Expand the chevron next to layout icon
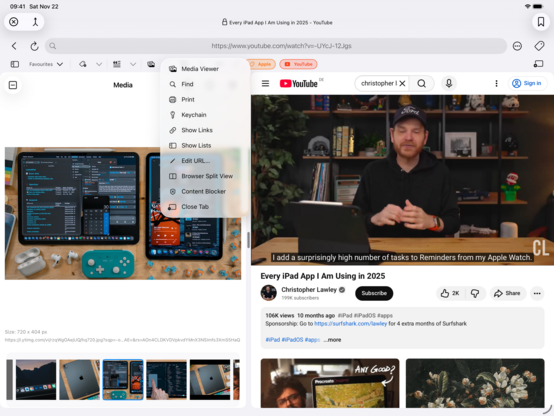 coord(133,64)
